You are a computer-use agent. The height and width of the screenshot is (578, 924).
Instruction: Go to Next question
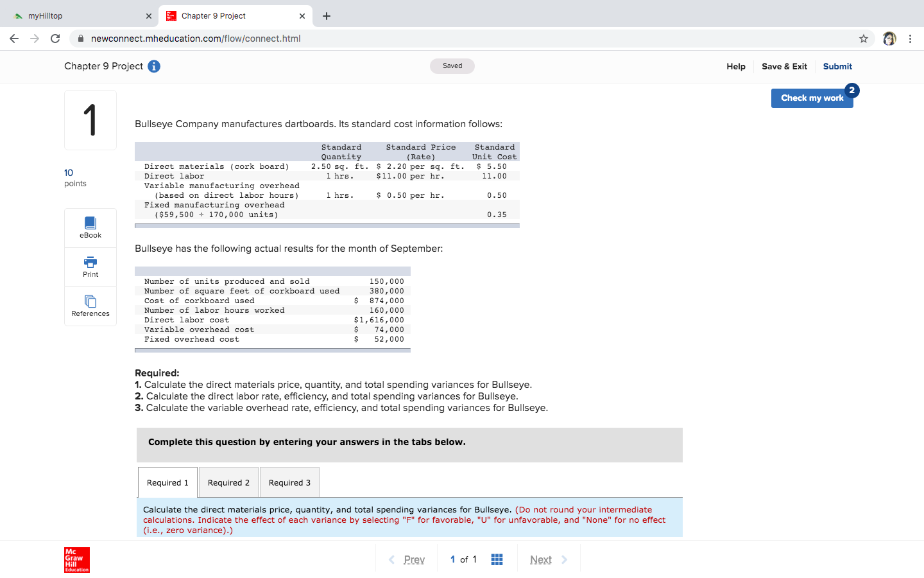[549, 559]
